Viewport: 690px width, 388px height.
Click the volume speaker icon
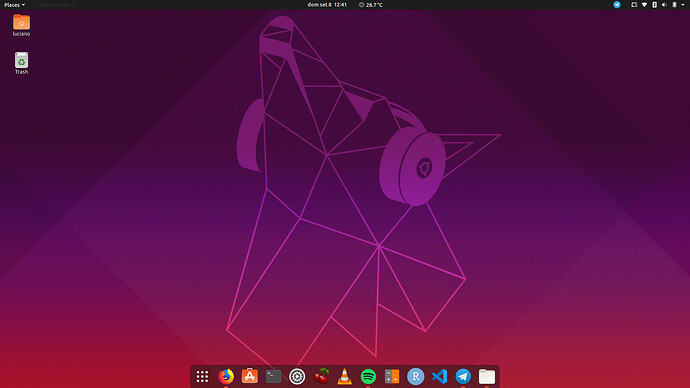(x=664, y=5)
